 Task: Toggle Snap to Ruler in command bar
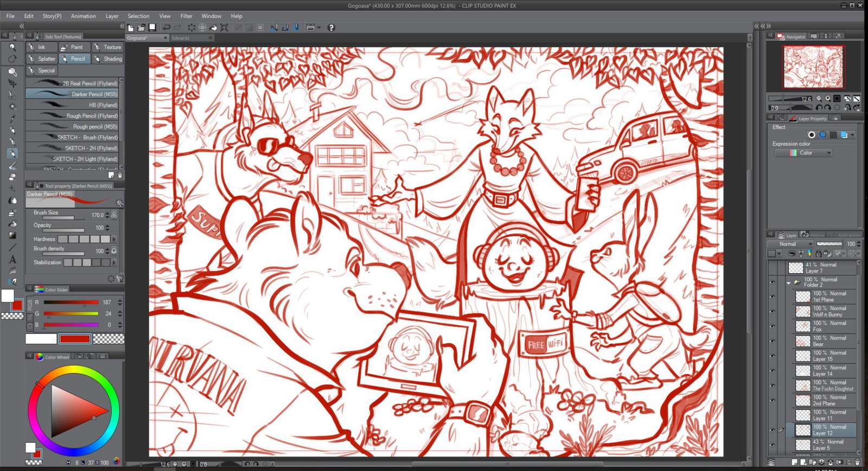point(274,28)
